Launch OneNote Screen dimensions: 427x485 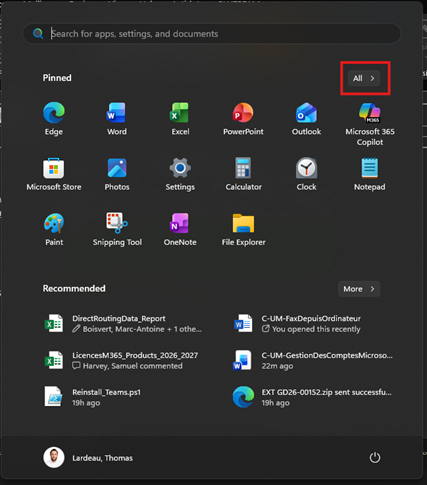180,230
